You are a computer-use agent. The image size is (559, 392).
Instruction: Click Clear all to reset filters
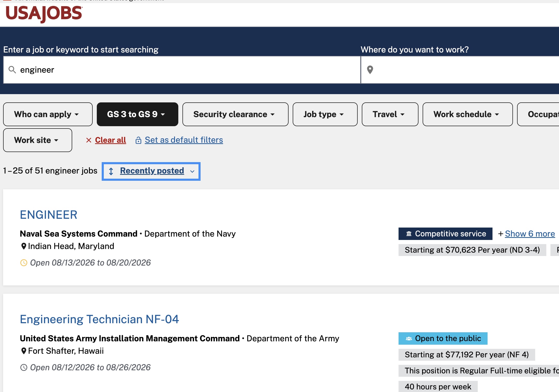111,140
